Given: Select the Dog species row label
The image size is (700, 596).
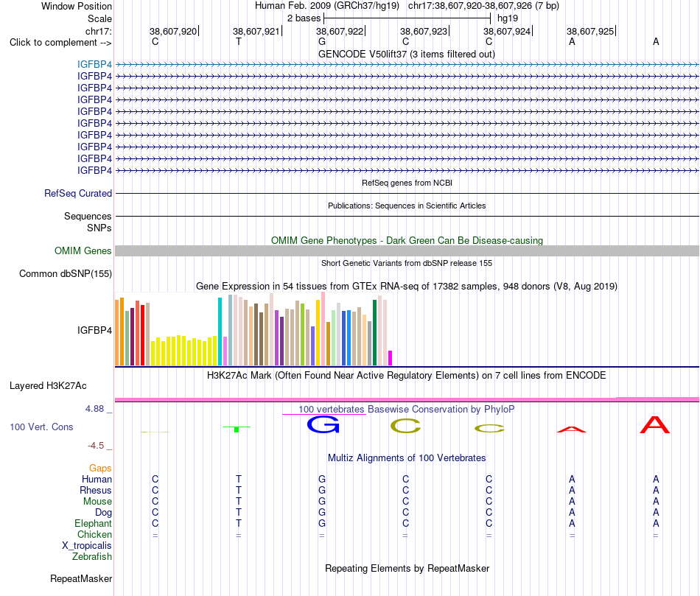Looking at the screenshot, I should [103, 513].
